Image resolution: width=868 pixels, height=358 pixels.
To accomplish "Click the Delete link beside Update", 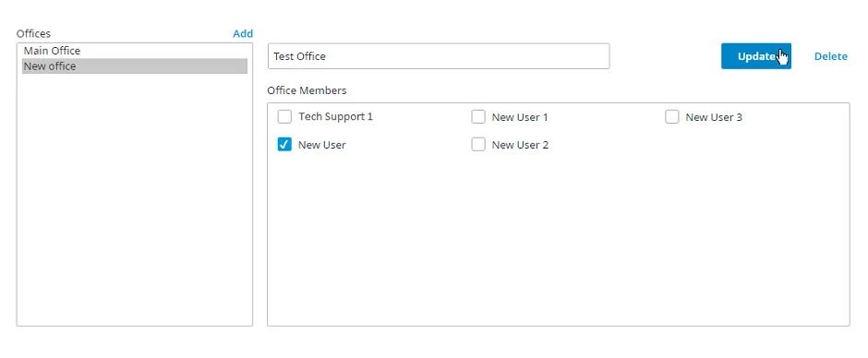I will pos(830,56).
